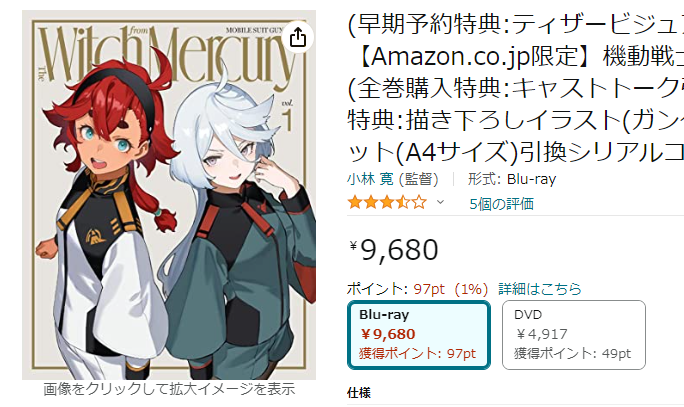The height and width of the screenshot is (407, 684).
Task: Click the 獲得ポイント: 97pt text in Blu-ray box
Action: pyautogui.click(x=417, y=353)
